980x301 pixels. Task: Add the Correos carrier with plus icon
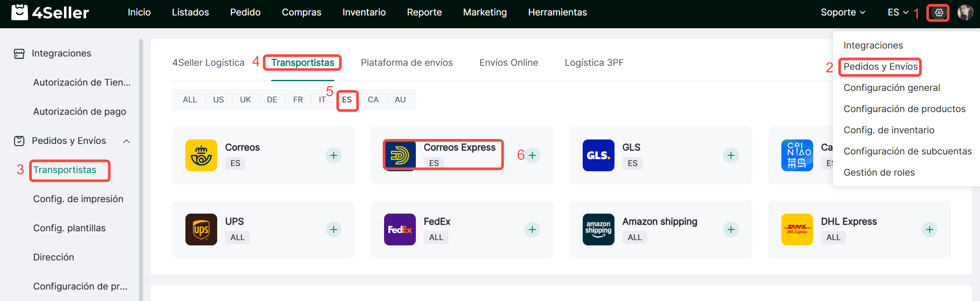[x=334, y=155]
